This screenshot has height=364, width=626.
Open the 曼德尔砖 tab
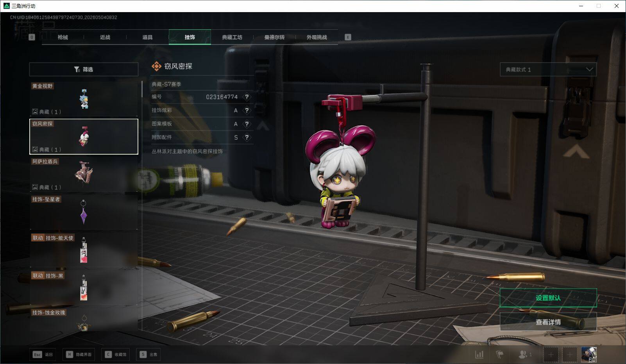click(274, 37)
